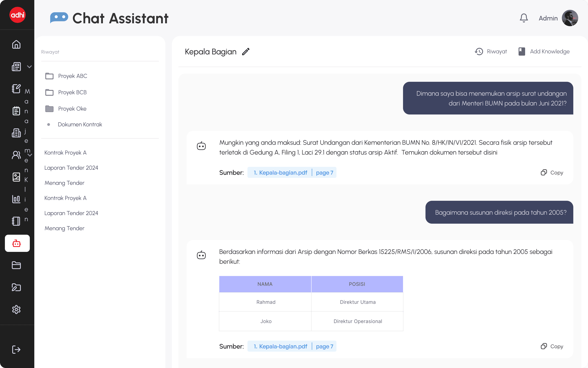Click the adhi logo

(x=17, y=15)
